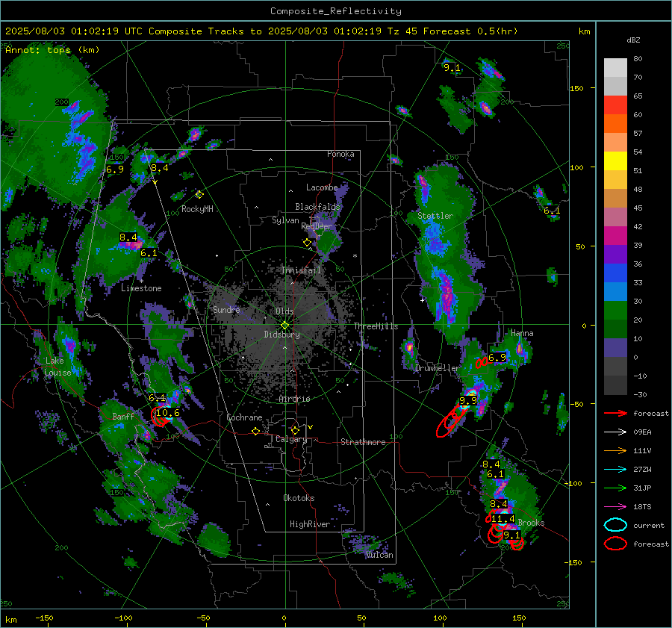
Task: Click the 10.6 storm top label
Action: coord(167,413)
